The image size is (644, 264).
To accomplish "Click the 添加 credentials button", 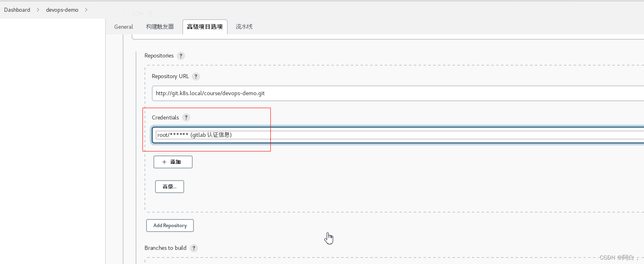I will (x=173, y=162).
